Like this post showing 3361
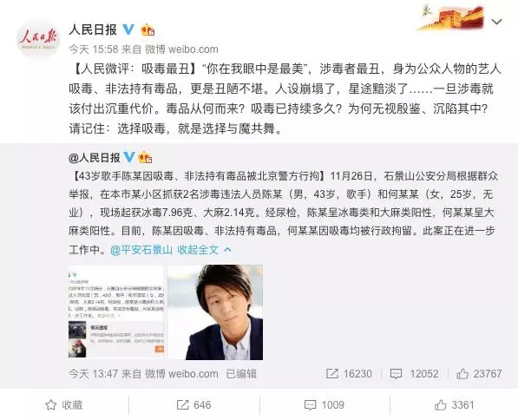 (x=455, y=404)
